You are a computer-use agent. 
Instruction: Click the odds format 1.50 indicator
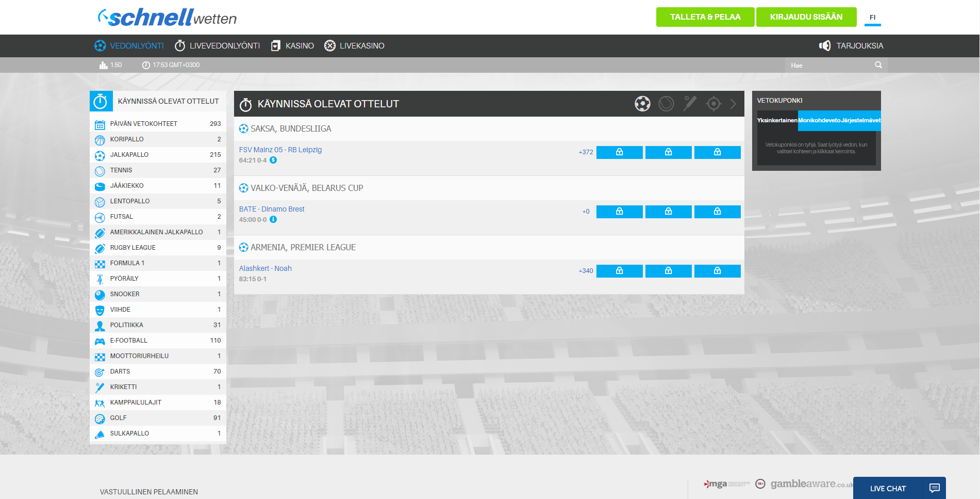click(111, 65)
